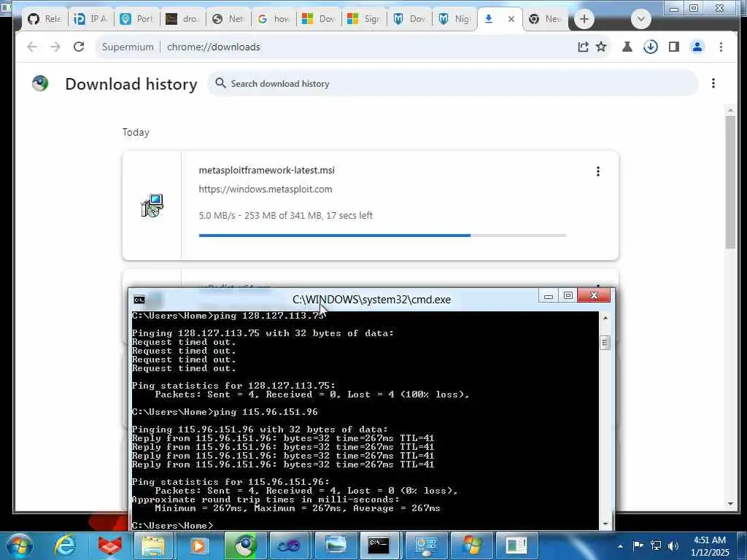Viewport: 747px width, 560px height.
Task: Toggle the browser side panel icon
Action: 673,47
